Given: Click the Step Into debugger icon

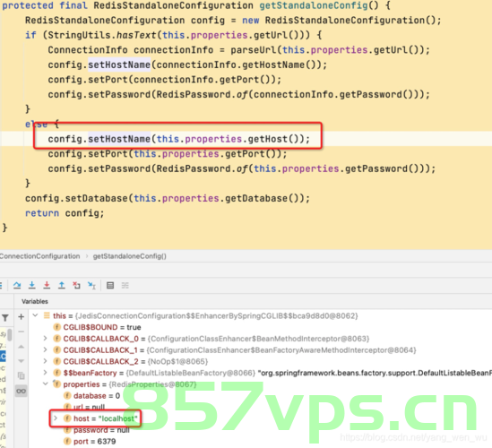Looking at the screenshot, I should [x=31, y=285].
